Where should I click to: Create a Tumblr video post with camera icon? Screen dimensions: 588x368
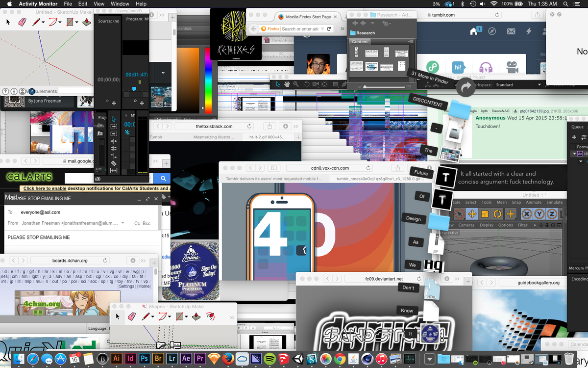tap(512, 67)
